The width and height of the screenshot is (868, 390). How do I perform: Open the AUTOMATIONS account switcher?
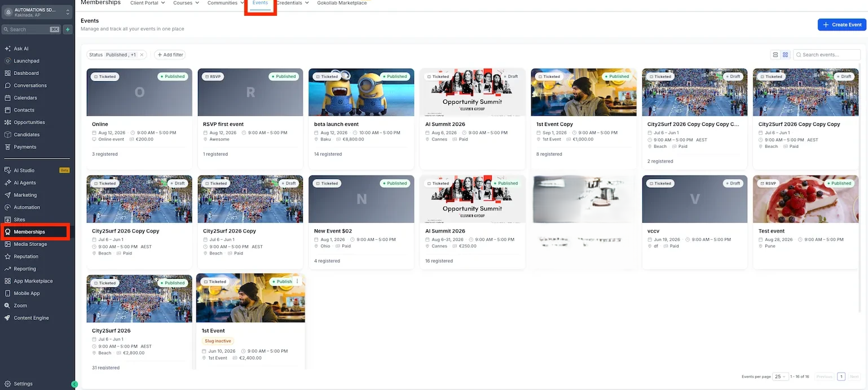(x=37, y=12)
